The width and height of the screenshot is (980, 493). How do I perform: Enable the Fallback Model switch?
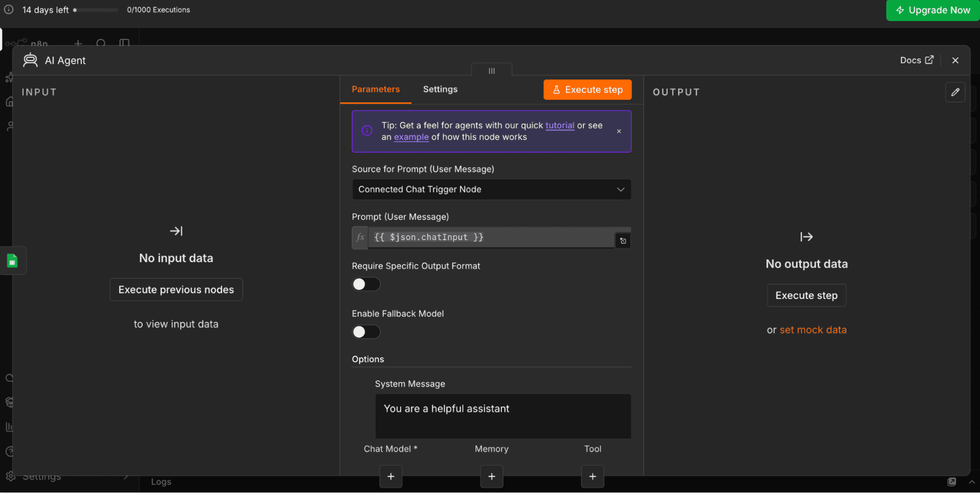[366, 332]
